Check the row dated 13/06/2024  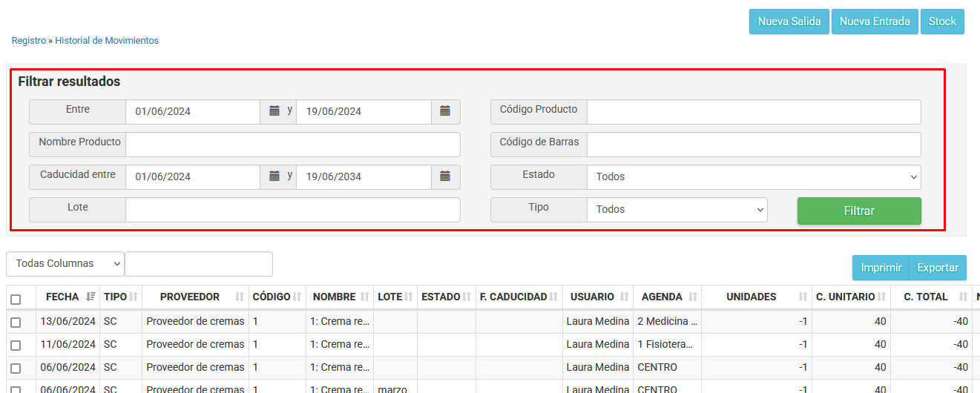pyautogui.click(x=16, y=323)
